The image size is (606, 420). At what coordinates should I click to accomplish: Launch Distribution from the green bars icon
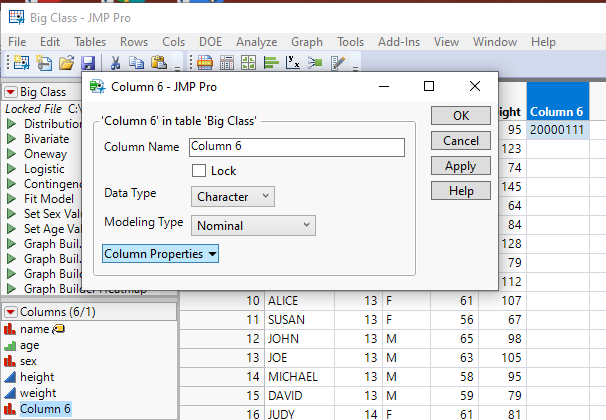pos(271,62)
